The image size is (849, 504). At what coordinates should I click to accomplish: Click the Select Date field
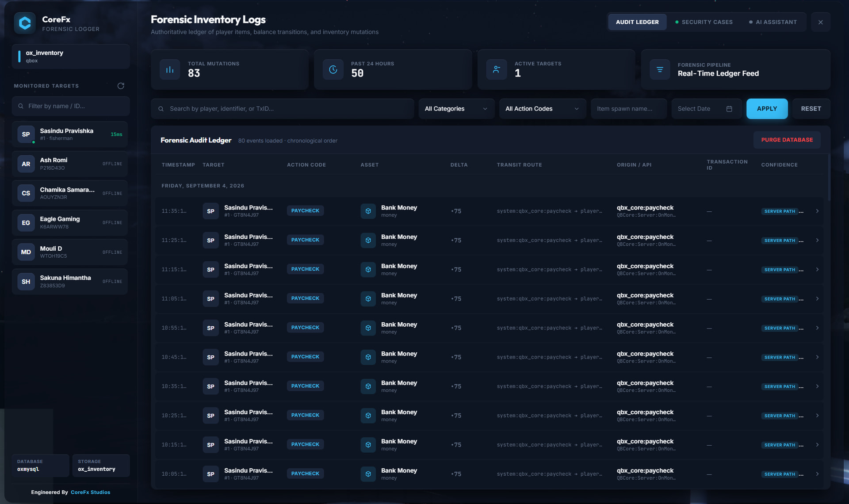pyautogui.click(x=707, y=109)
